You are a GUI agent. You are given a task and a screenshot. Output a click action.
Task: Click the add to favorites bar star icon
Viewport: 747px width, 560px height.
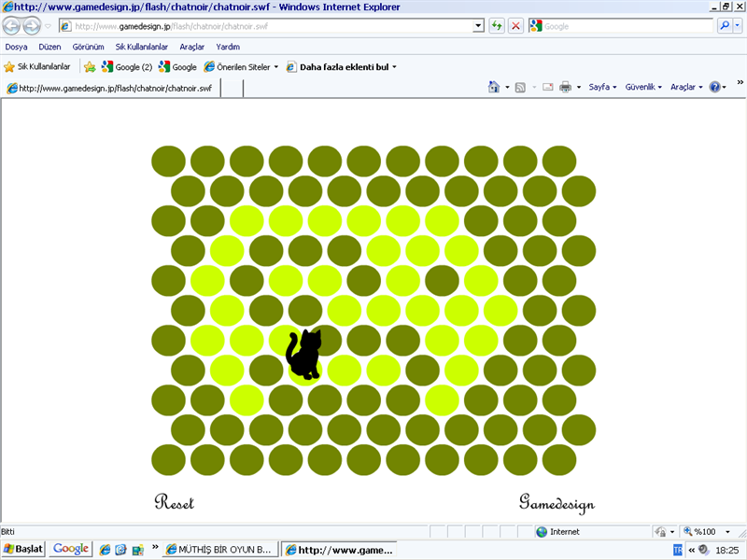click(90, 66)
